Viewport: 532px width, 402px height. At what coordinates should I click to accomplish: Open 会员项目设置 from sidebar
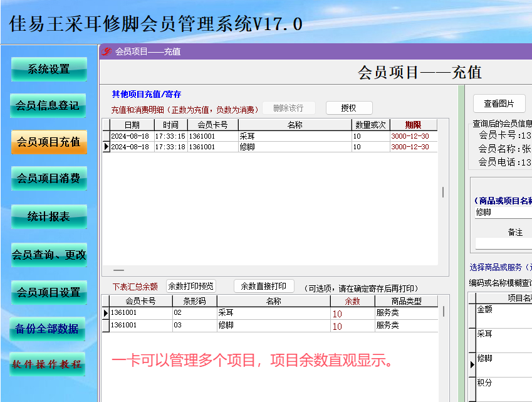tap(49, 292)
